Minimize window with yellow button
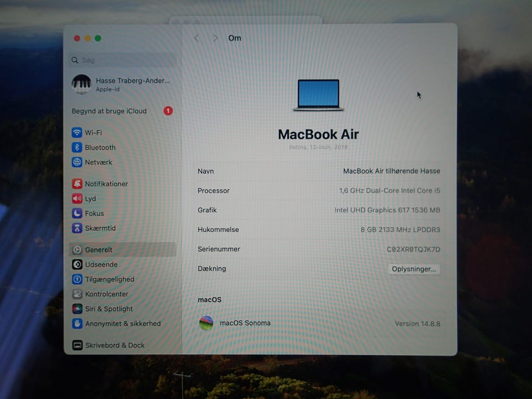This screenshot has height=399, width=532. click(88, 38)
